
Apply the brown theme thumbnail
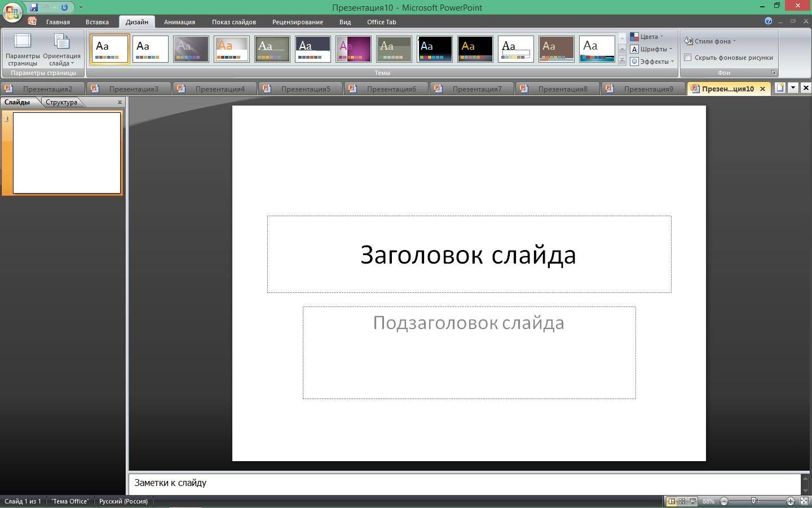pyautogui.click(x=557, y=49)
